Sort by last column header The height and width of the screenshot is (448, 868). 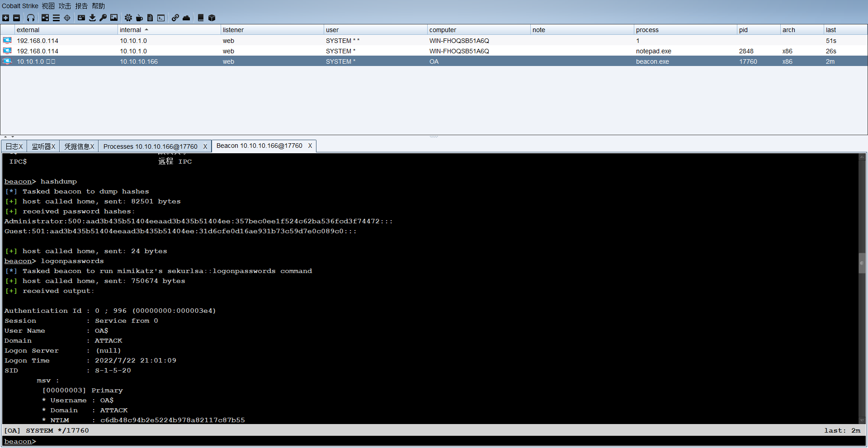[845, 30]
